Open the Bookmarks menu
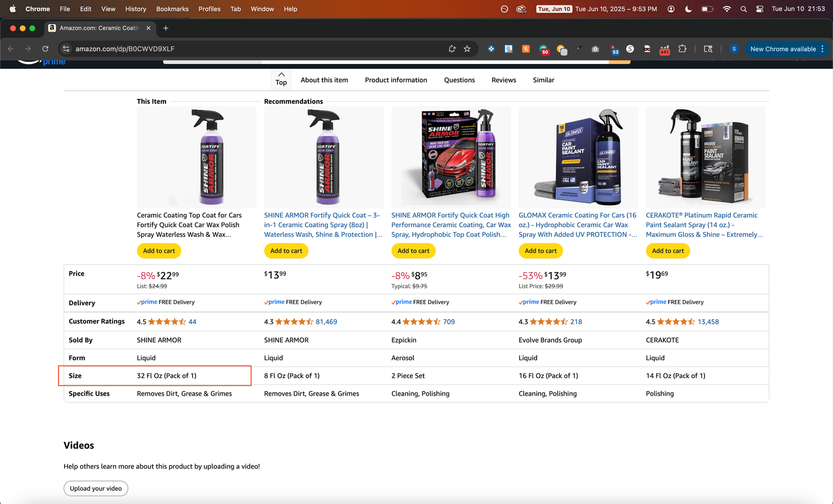 point(172,9)
